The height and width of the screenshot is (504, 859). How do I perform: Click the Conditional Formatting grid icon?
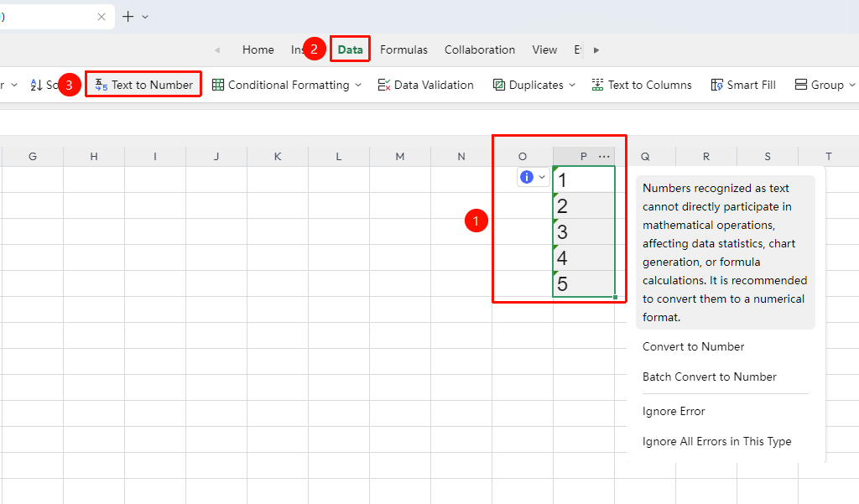pyautogui.click(x=218, y=85)
